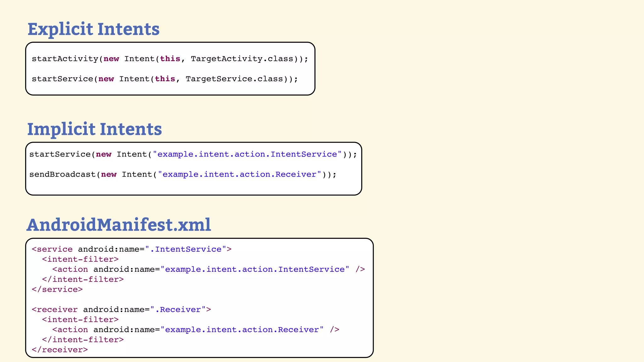Click the action line naming example.intent.action.IntentService
This screenshot has width=644, height=362.
click(209, 270)
